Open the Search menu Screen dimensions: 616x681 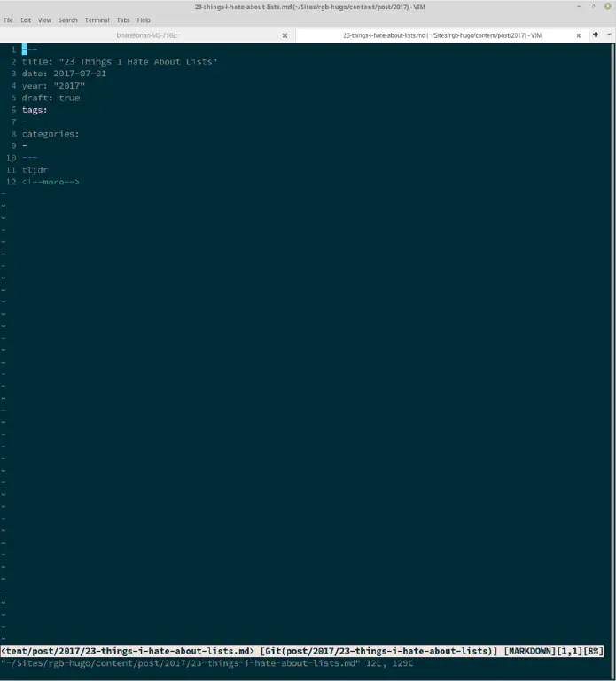68,20
